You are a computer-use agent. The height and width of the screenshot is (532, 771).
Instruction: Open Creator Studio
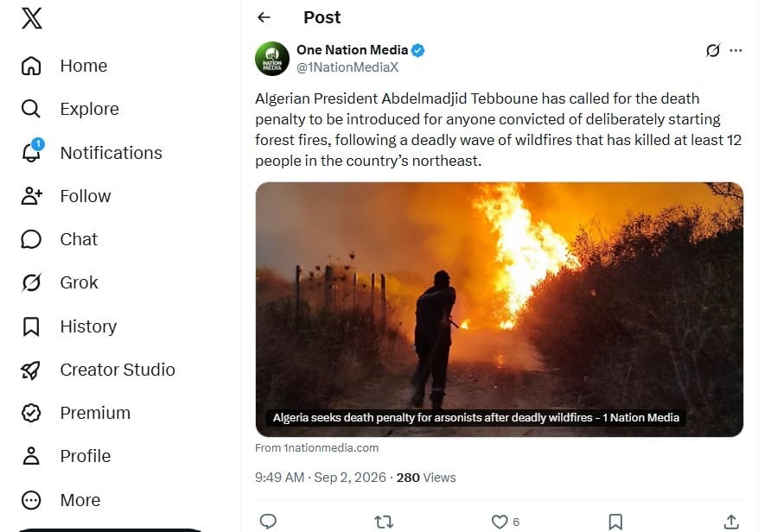[x=98, y=370]
